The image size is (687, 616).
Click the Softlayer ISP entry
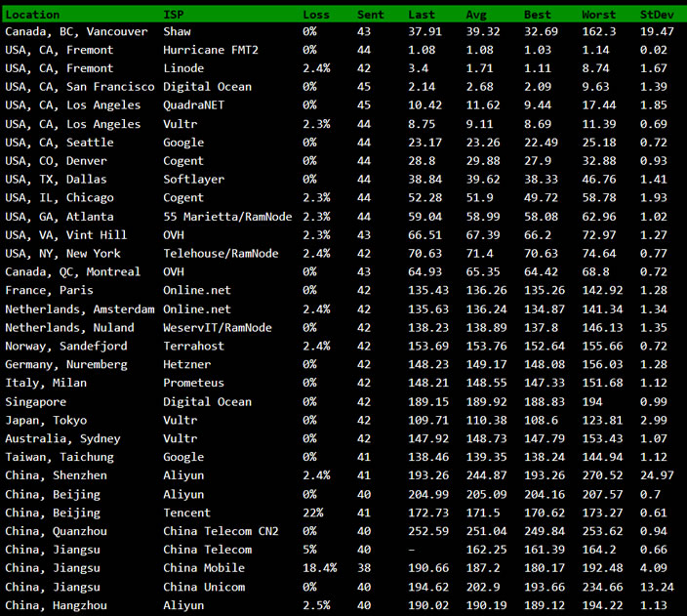pos(193,180)
